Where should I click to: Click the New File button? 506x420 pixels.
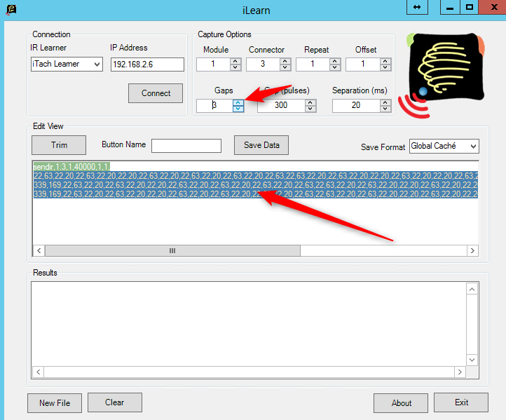pos(55,403)
